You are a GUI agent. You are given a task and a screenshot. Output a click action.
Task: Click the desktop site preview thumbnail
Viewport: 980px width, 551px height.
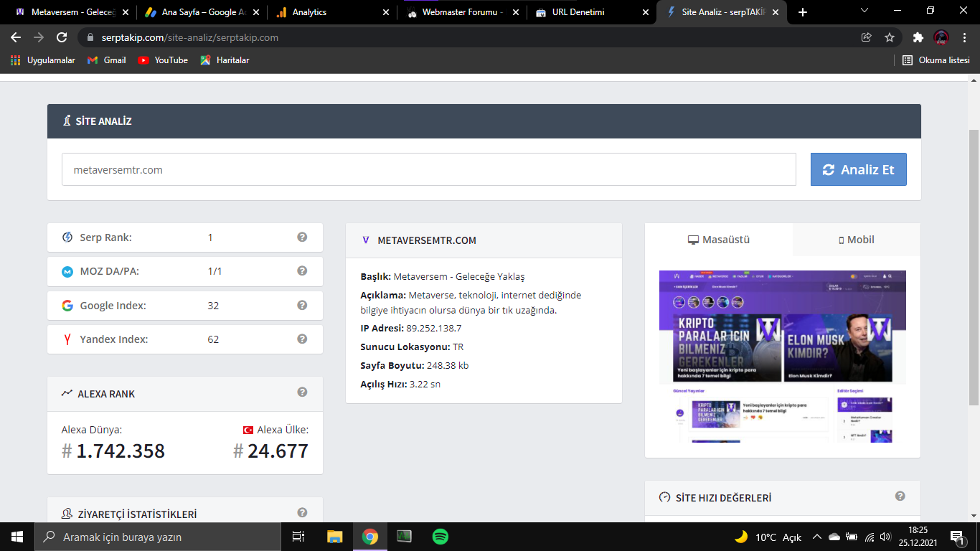click(x=783, y=356)
